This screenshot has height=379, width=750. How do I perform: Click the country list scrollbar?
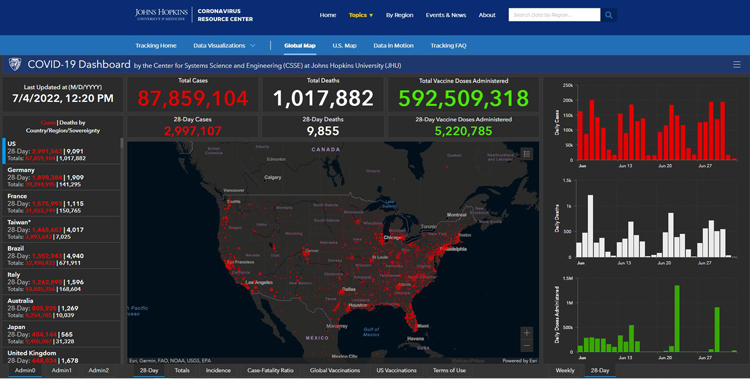pyautogui.click(x=122, y=144)
